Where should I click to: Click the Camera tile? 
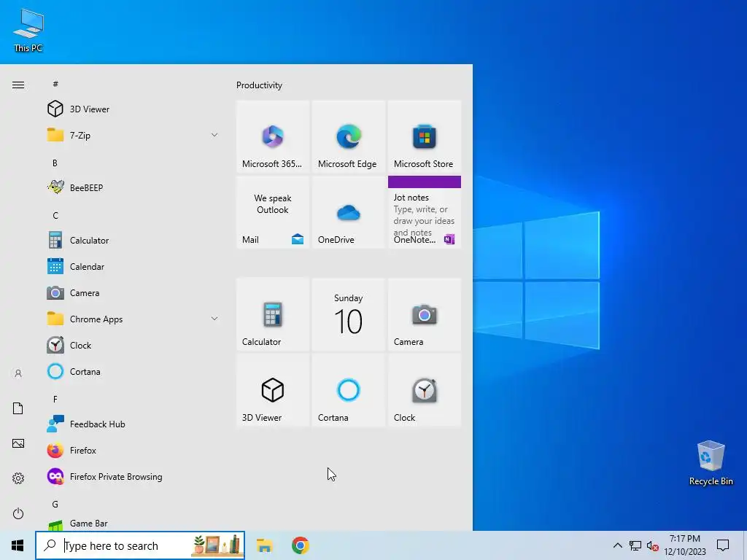(425, 315)
